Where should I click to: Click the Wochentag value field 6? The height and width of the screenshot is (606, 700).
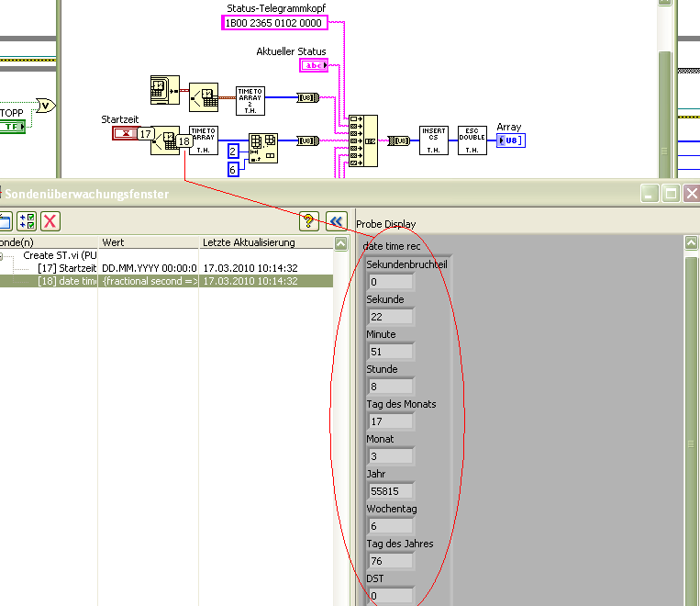[390, 526]
